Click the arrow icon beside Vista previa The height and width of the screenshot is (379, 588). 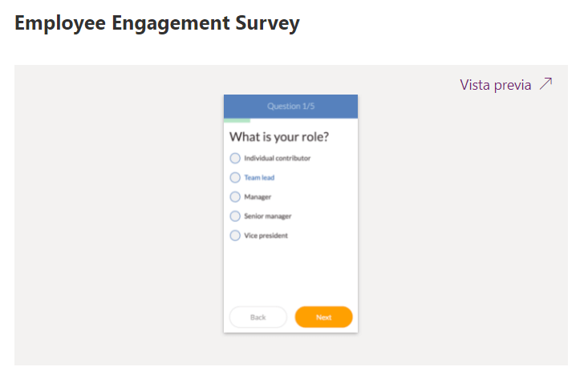(x=546, y=84)
